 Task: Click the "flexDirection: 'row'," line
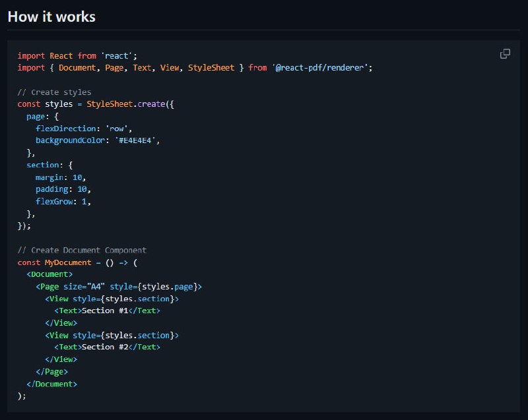coord(84,129)
